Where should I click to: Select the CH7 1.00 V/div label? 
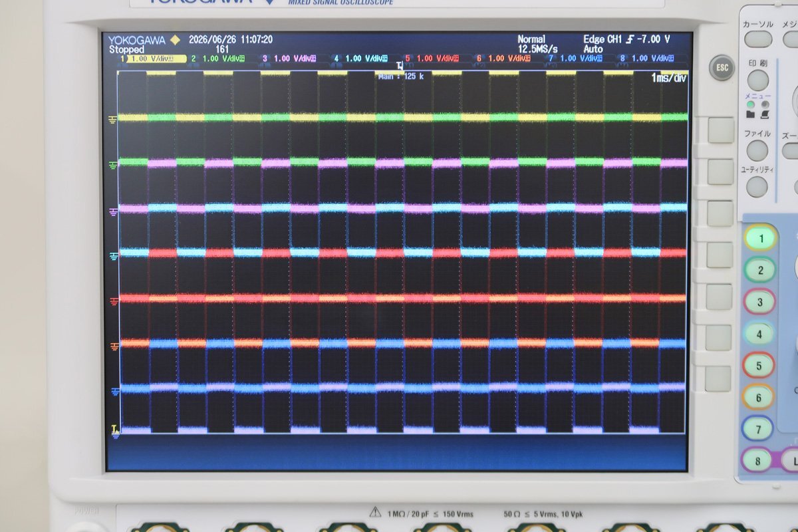pos(581,59)
